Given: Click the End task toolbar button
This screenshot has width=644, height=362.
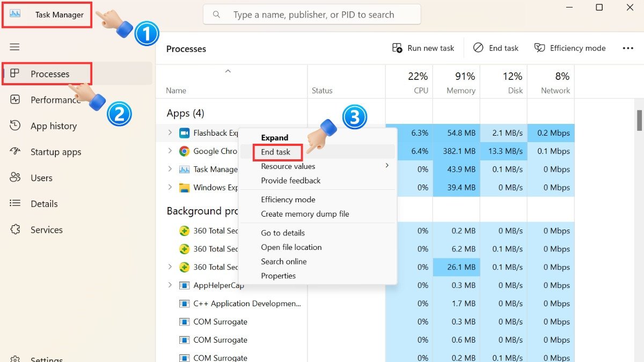Looking at the screenshot, I should tap(496, 48).
